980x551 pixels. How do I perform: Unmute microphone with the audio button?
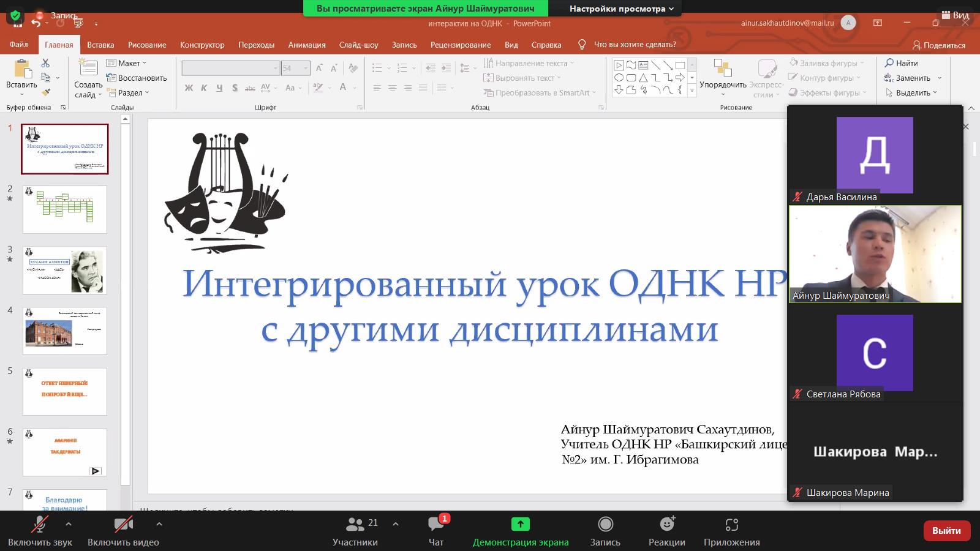(x=40, y=525)
